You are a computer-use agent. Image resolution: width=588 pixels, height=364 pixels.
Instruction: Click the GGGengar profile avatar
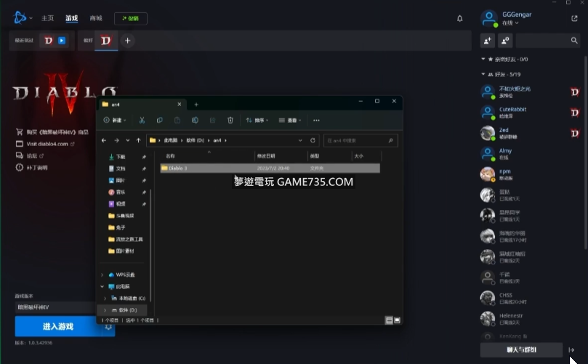[x=489, y=18]
